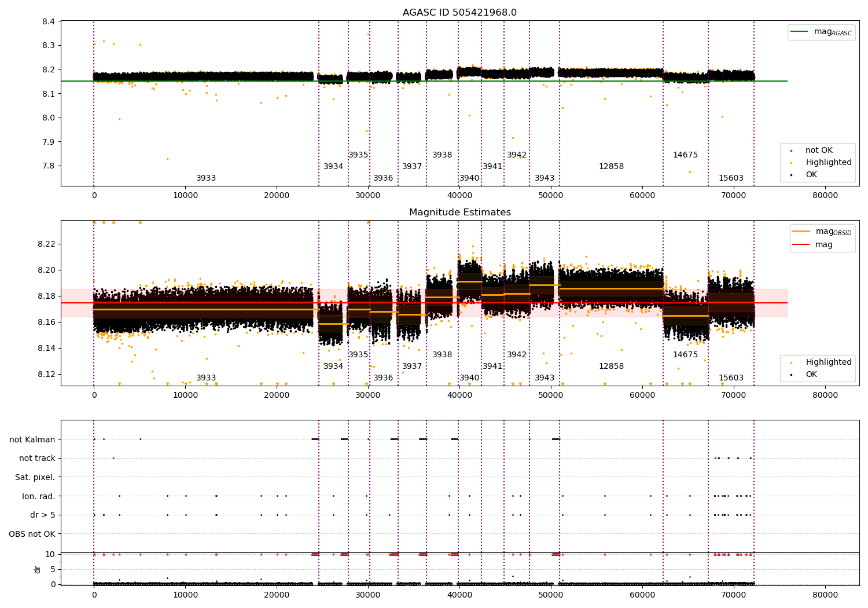
Task: Click obsid label 3941 in the Magnitude Estimates plot
Action: [x=492, y=366]
